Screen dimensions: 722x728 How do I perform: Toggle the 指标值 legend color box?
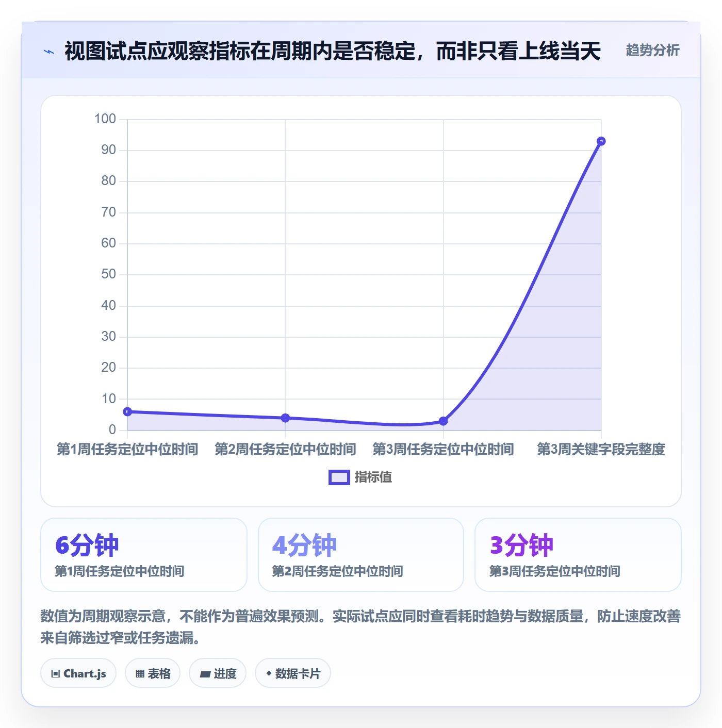(x=339, y=477)
